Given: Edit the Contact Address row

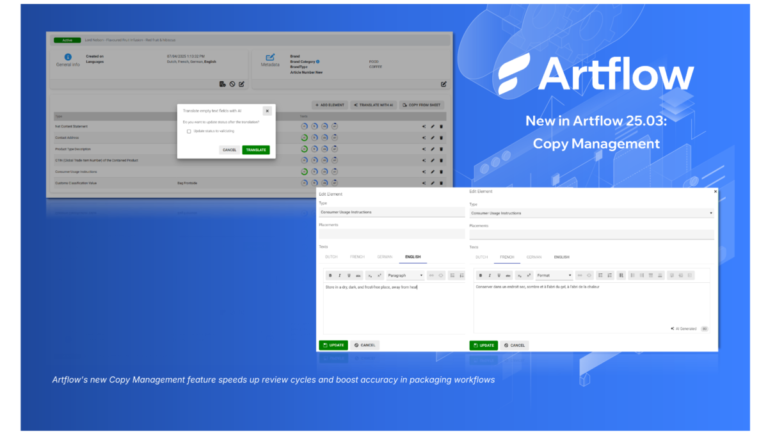Looking at the screenshot, I should pyautogui.click(x=432, y=138).
